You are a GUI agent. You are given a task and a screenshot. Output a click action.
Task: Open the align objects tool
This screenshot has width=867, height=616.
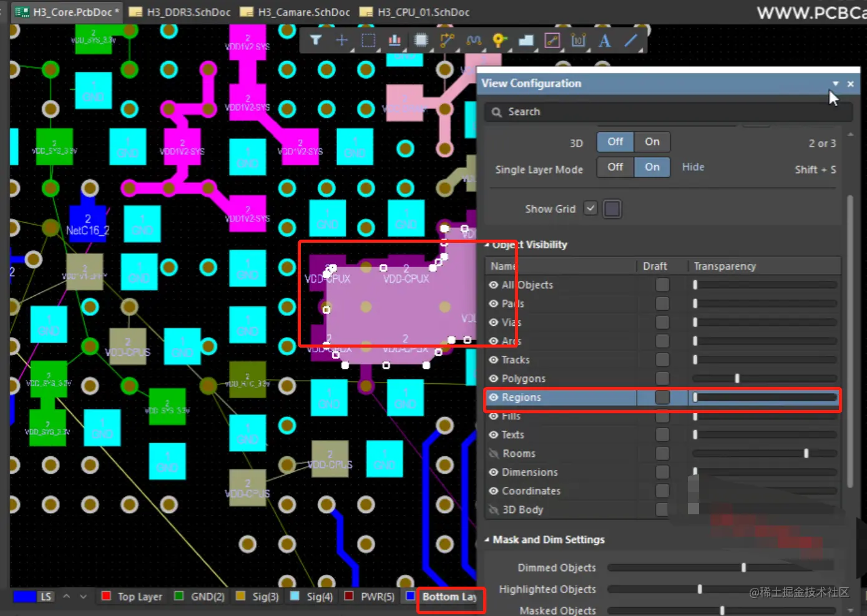[x=394, y=41]
